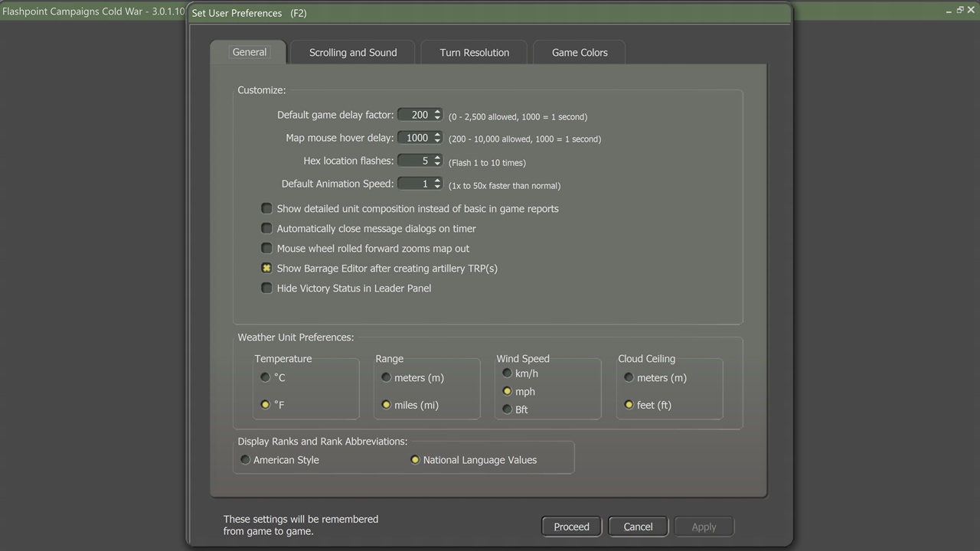980x551 pixels.
Task: Decrease the default animation speed
Action: coord(437,187)
